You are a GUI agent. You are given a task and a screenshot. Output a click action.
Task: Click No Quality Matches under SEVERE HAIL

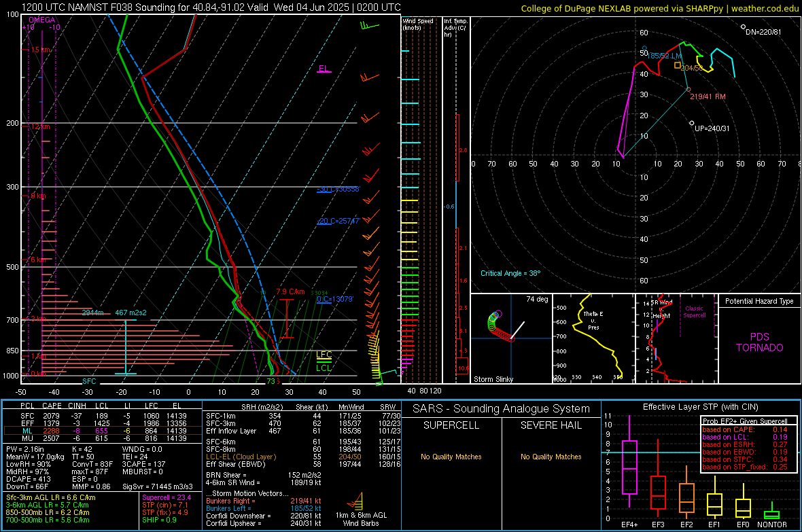tap(551, 457)
